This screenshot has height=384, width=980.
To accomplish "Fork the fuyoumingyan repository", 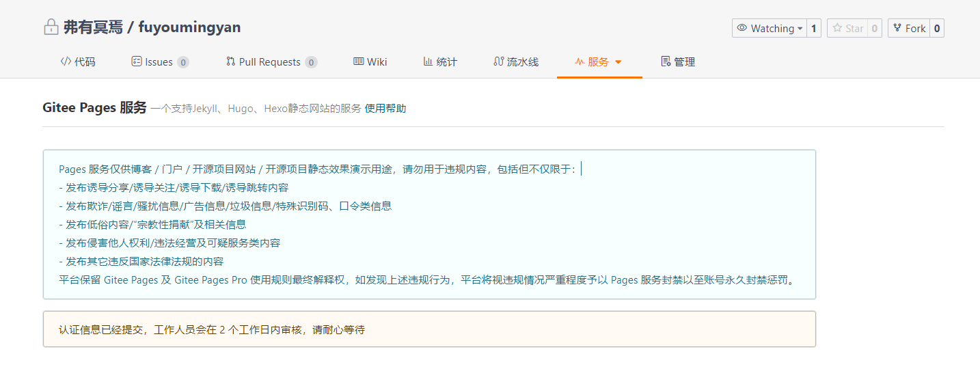I will point(908,28).
